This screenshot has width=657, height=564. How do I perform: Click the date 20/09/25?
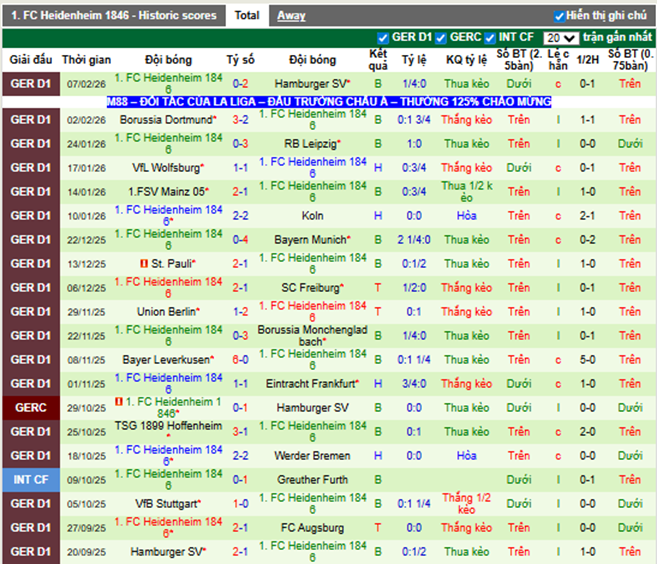[x=87, y=552]
